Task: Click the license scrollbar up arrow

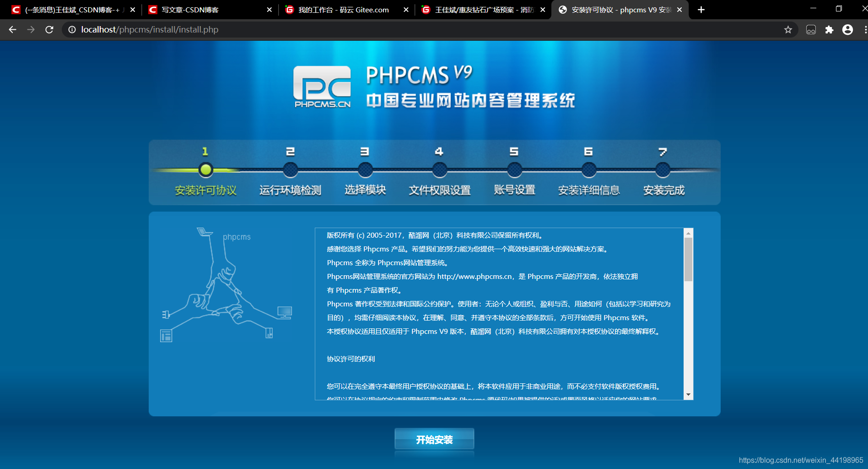Action: pyautogui.click(x=688, y=233)
